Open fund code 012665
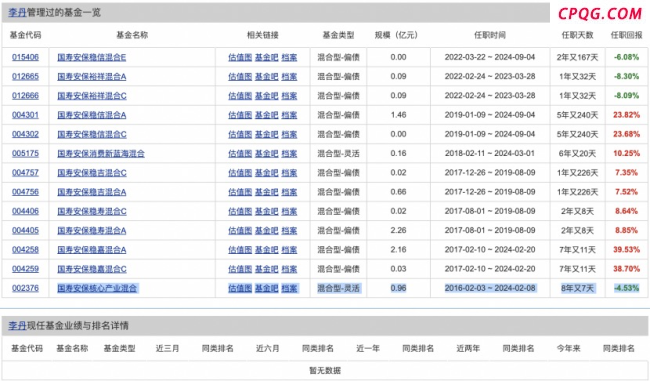Image resolution: width=650 pixels, height=381 pixels. pyautogui.click(x=25, y=76)
